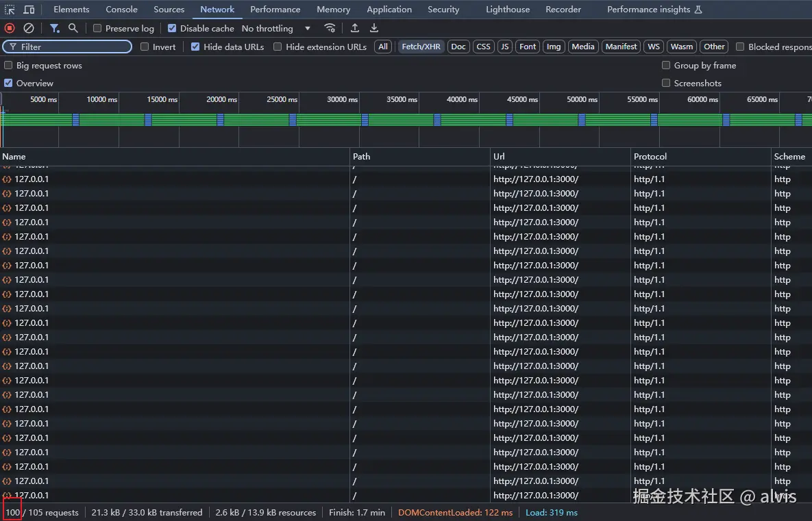Export HAR file with download icon
Image resolution: width=812 pixels, height=521 pixels.
[374, 28]
